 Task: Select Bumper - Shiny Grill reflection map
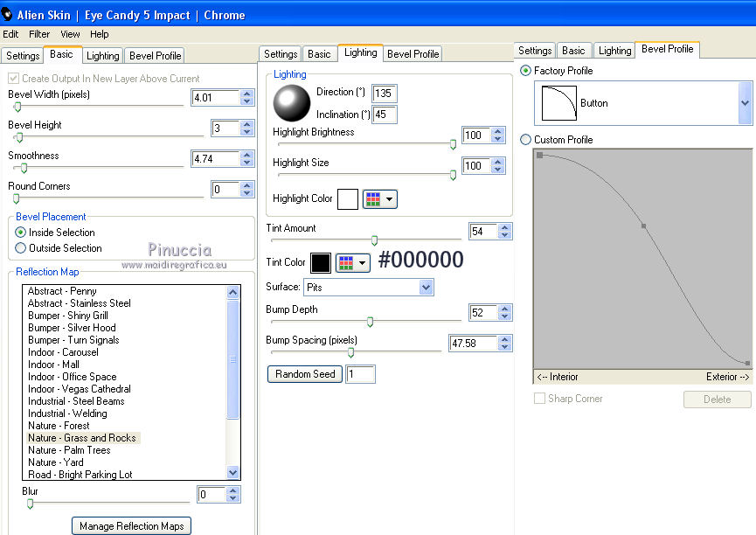coord(68,315)
